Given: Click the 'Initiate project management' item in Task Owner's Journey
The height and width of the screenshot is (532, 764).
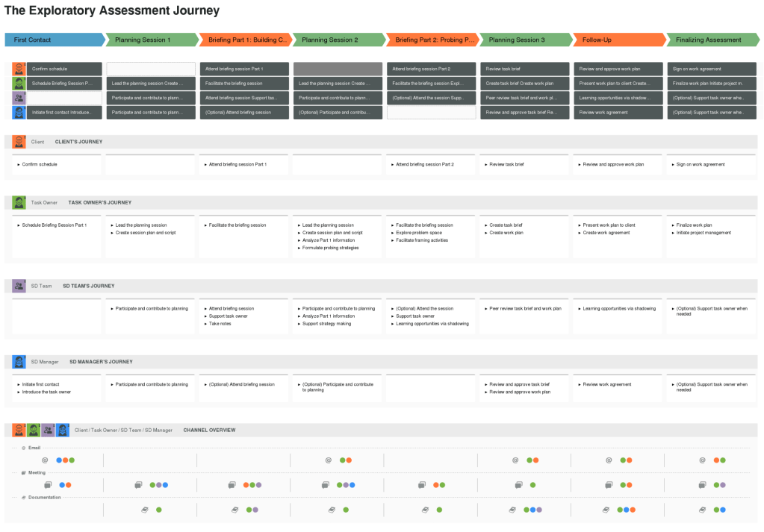Looking at the screenshot, I should pyautogui.click(x=704, y=233).
